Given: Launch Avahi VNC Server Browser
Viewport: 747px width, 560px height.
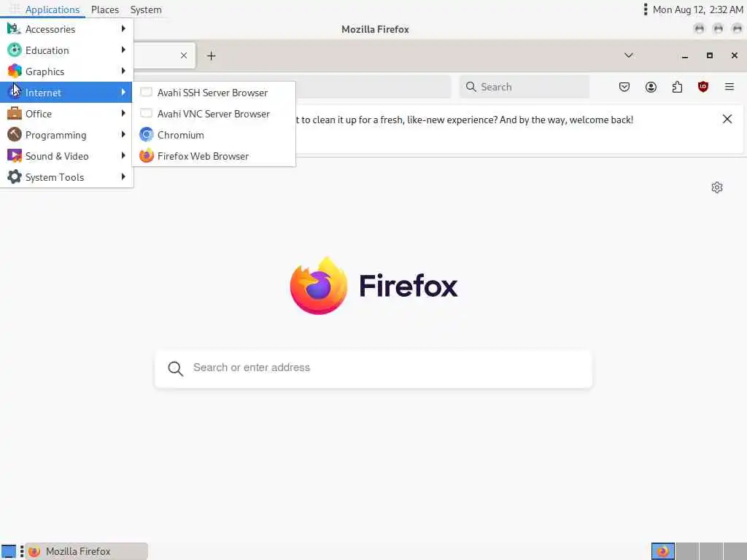Looking at the screenshot, I should tap(214, 114).
